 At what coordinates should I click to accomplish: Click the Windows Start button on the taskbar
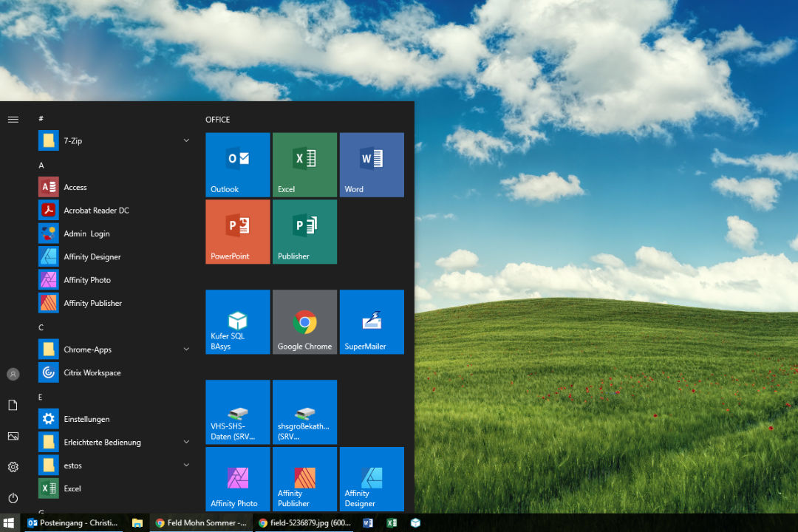(x=9, y=523)
